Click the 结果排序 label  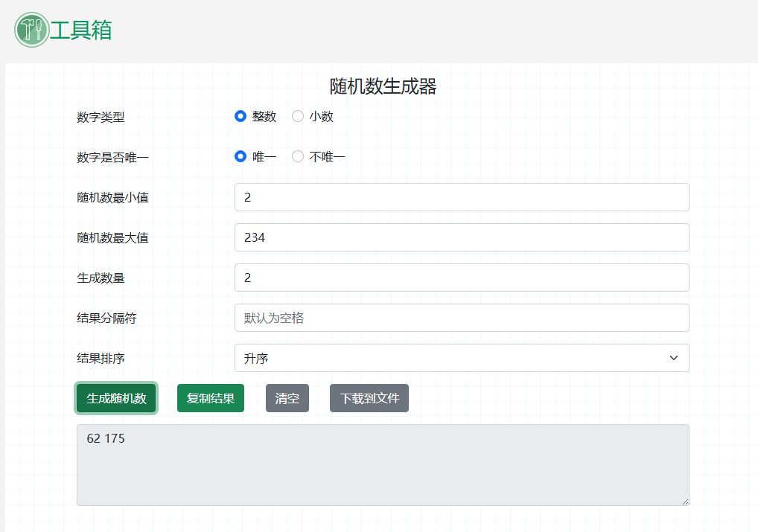(x=101, y=358)
